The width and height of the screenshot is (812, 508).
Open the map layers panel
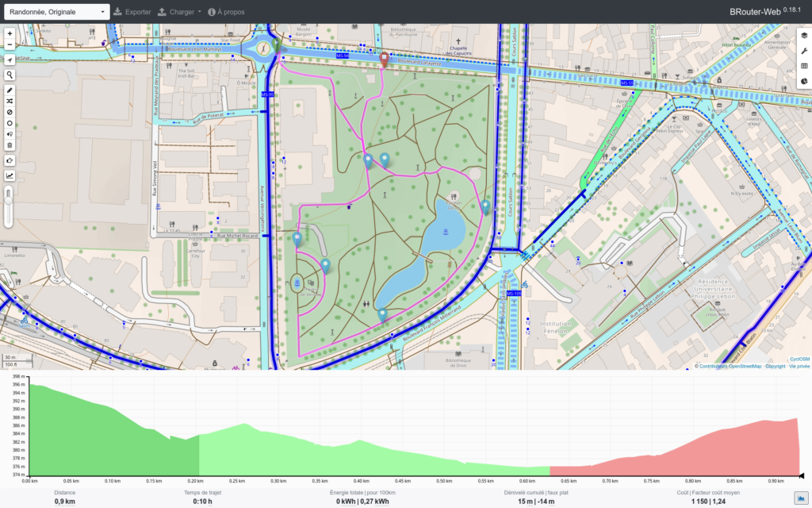(804, 36)
